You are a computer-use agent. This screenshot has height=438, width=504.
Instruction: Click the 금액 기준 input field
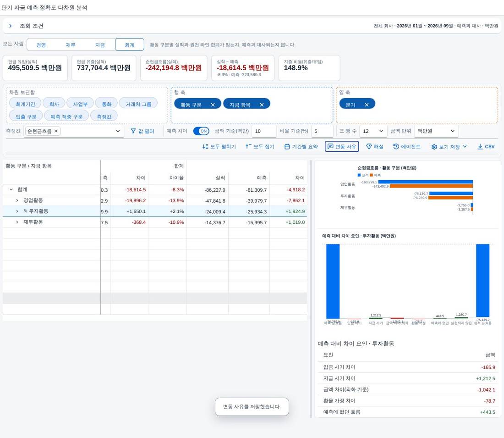point(264,131)
